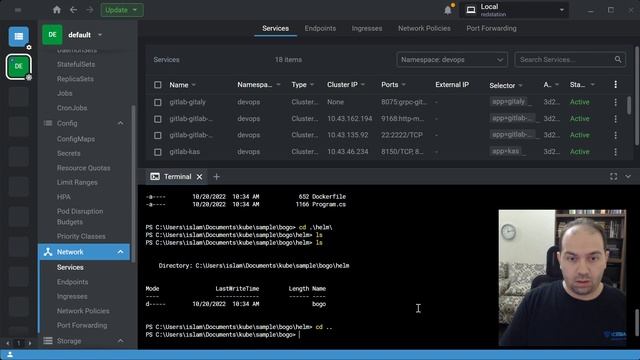Click the terminal icon in dock tab
The width and height of the screenshot is (640, 360).
[155, 177]
